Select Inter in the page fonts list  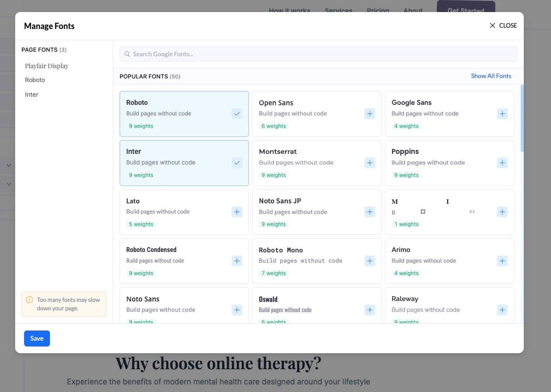[x=32, y=95]
